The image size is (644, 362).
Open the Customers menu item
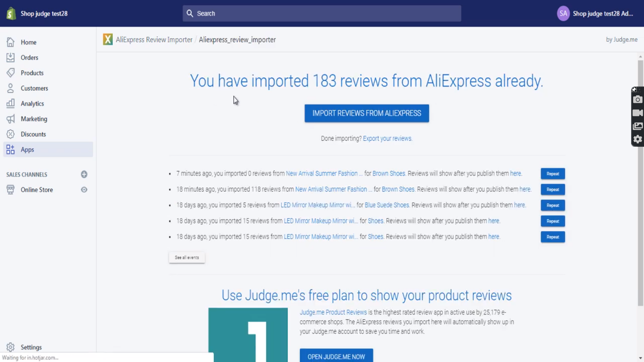[x=34, y=88]
